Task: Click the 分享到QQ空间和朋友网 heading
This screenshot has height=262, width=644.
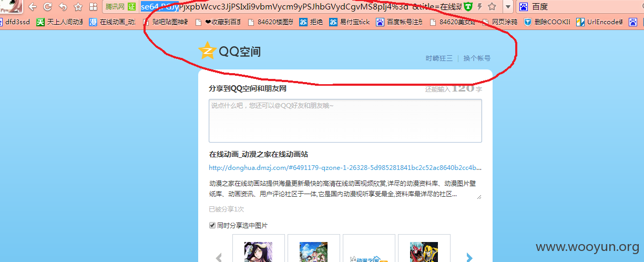Action: click(248, 88)
